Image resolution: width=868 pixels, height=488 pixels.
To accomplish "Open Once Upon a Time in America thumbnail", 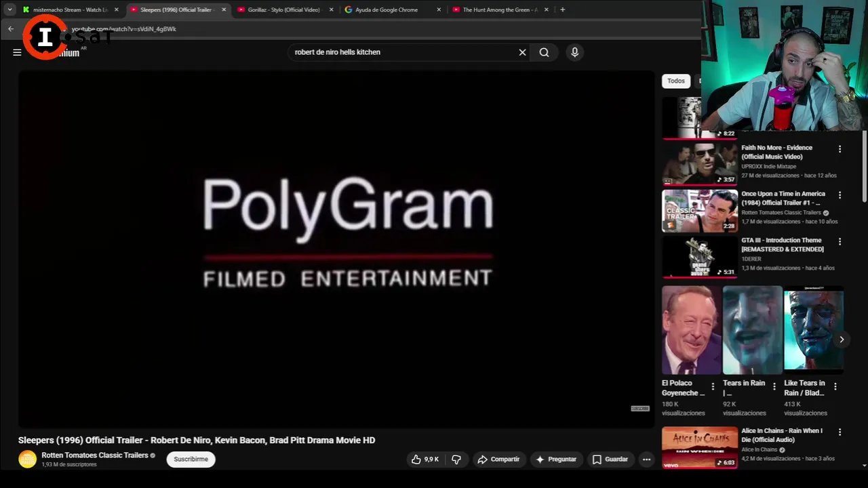I will click(x=699, y=210).
